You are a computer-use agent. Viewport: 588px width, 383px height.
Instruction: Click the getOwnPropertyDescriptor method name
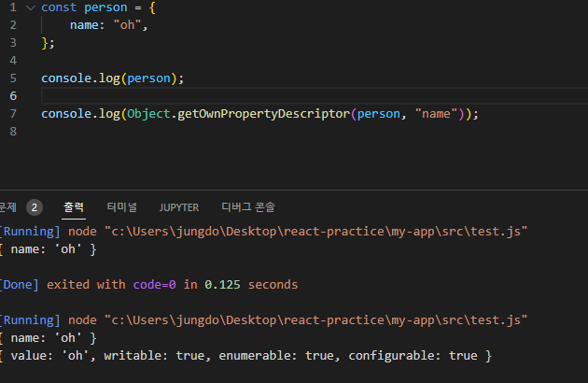263,114
